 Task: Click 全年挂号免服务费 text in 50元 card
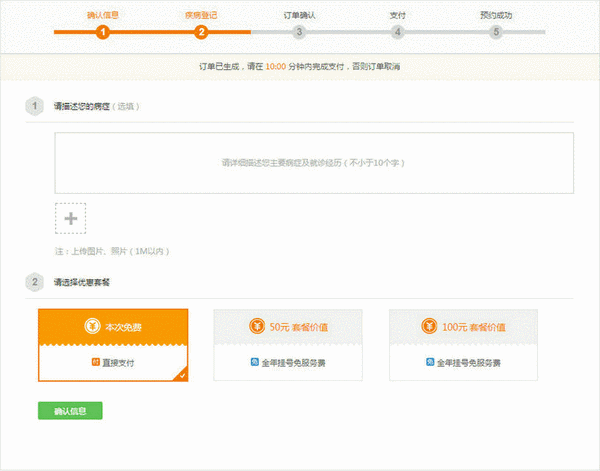[x=293, y=363]
